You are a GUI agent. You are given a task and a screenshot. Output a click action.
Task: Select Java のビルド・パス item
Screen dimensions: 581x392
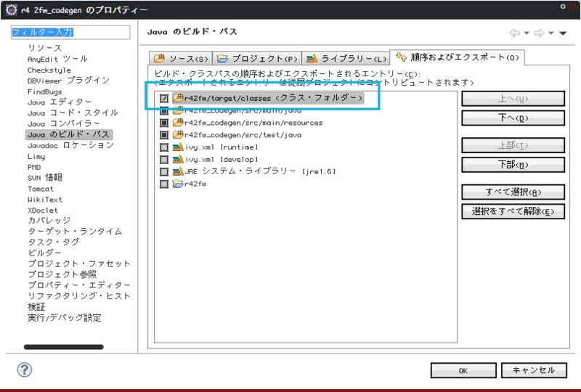point(69,134)
